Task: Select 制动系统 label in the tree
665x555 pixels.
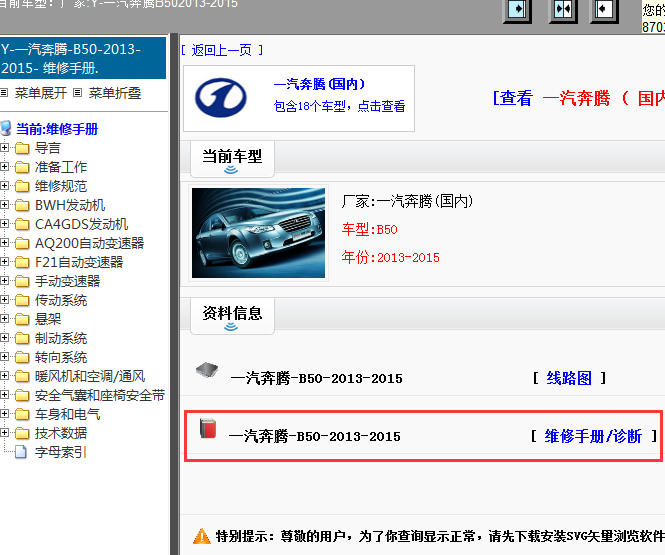Action: 61,338
